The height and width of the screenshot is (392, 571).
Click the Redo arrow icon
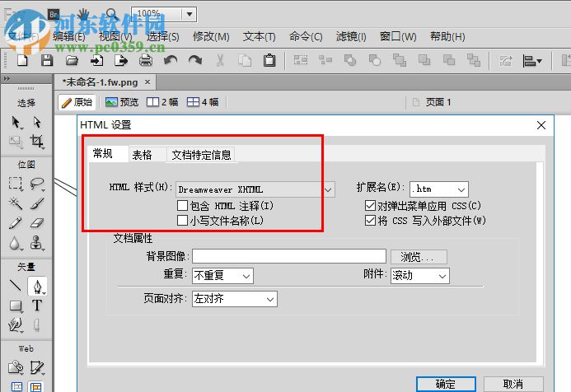coord(195,60)
